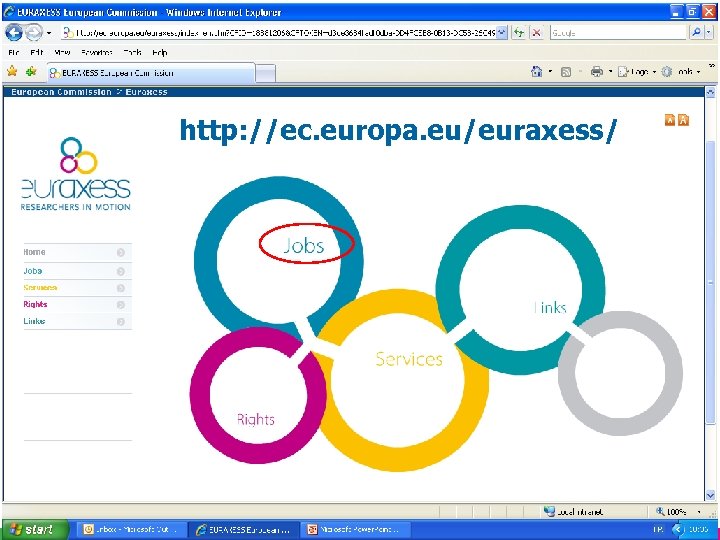Click the larger text size icon

683,120
